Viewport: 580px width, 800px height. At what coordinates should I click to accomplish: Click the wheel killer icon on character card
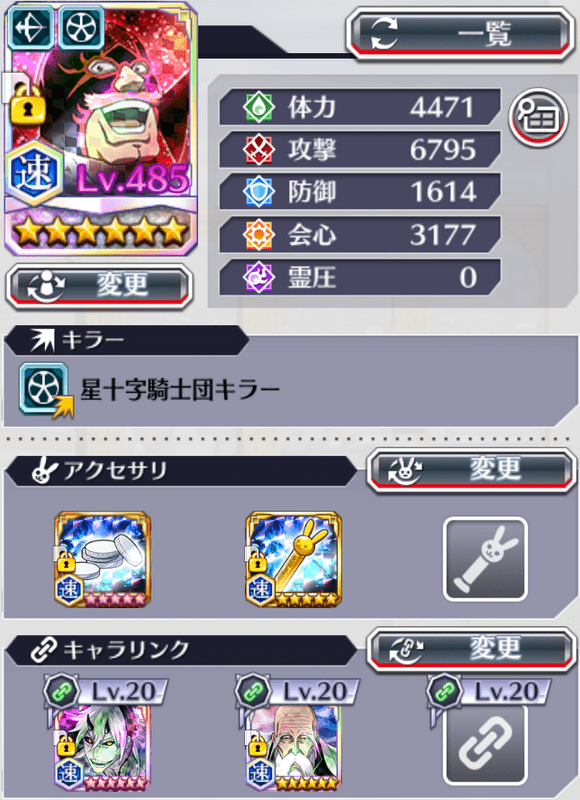coord(81,27)
